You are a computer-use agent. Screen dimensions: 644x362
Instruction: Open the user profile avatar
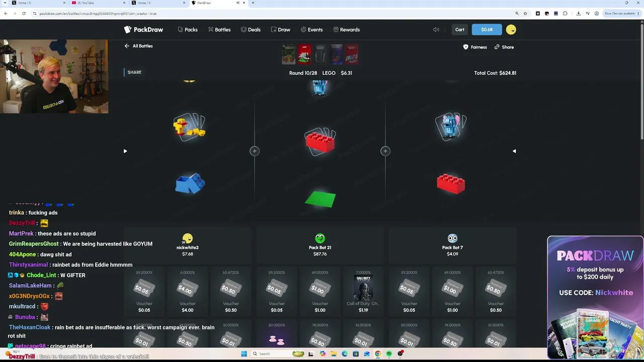(x=511, y=30)
